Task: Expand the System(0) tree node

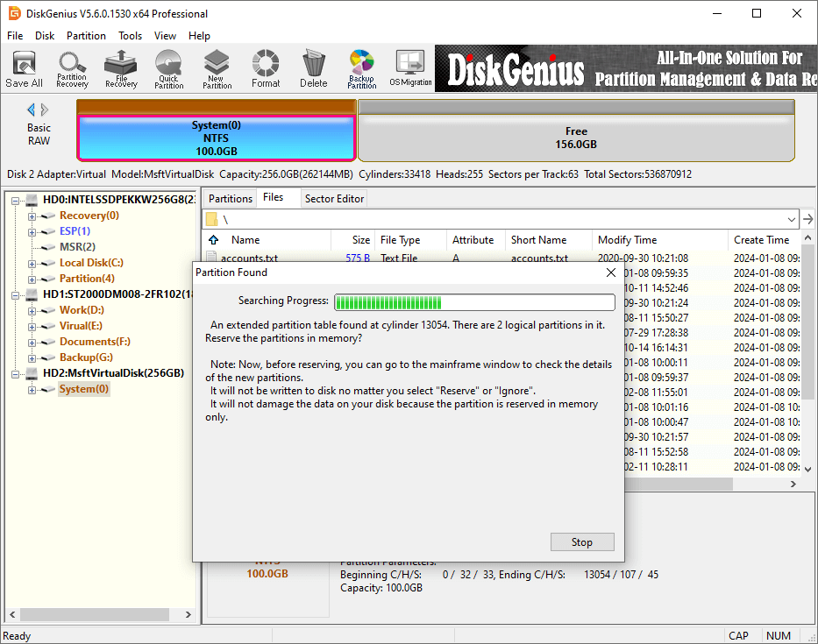Action: (32, 390)
